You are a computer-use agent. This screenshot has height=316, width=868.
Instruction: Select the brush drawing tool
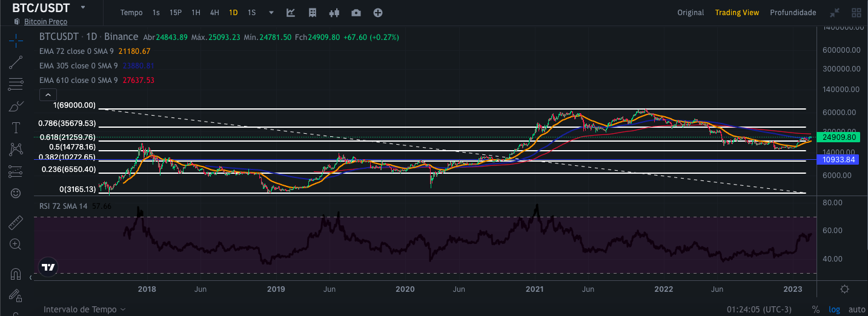click(x=16, y=106)
